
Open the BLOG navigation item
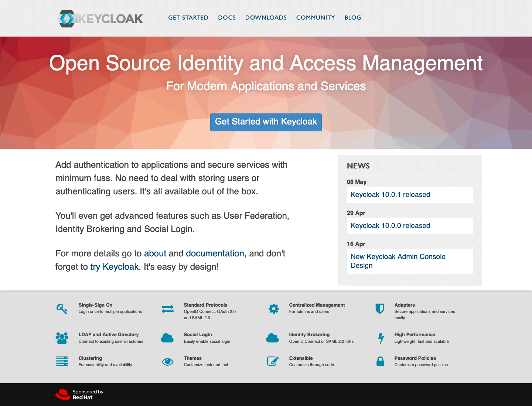point(353,17)
